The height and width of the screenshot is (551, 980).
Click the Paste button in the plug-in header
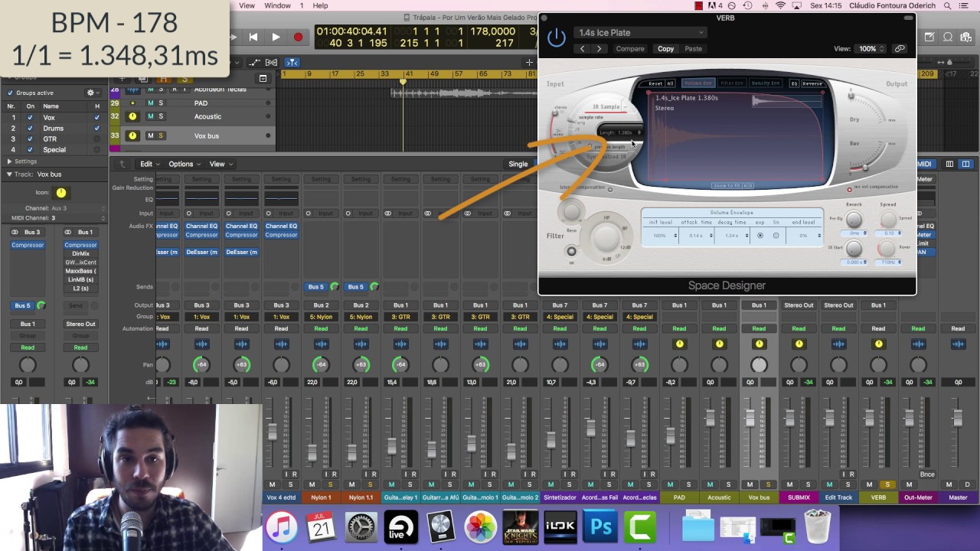[693, 48]
